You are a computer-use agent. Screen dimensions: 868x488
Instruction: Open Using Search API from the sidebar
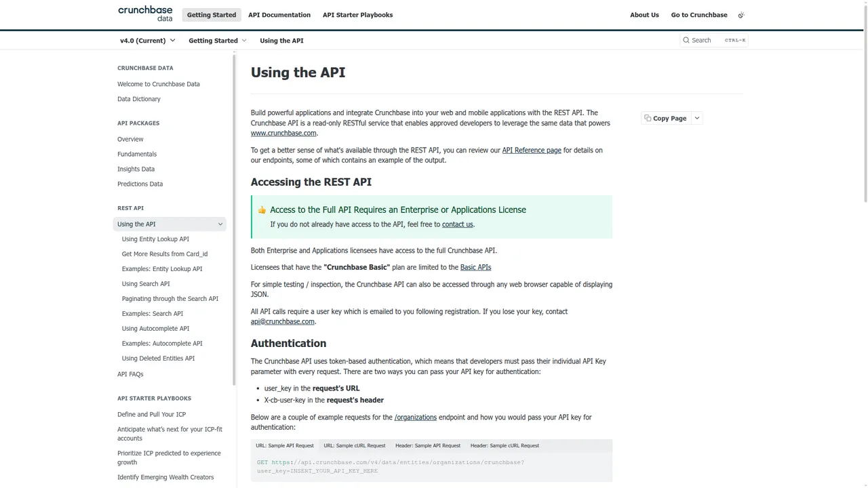pyautogui.click(x=145, y=283)
